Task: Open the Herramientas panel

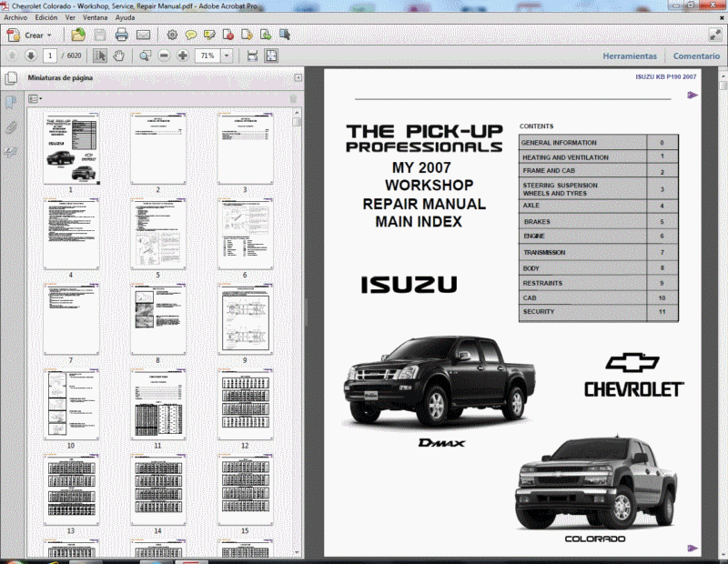Action: [630, 55]
